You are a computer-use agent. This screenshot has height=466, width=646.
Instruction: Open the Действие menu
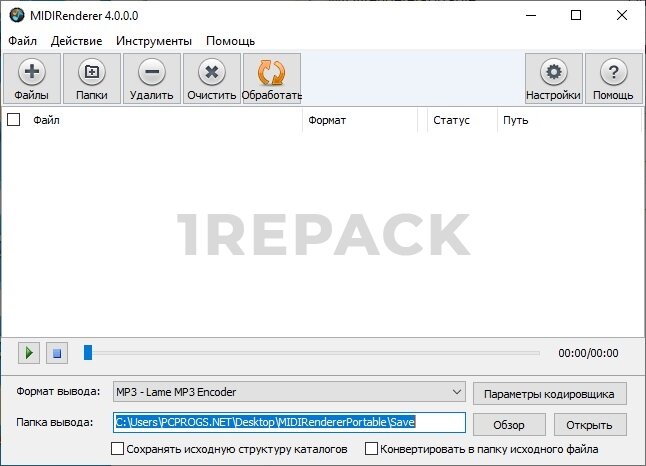76,41
